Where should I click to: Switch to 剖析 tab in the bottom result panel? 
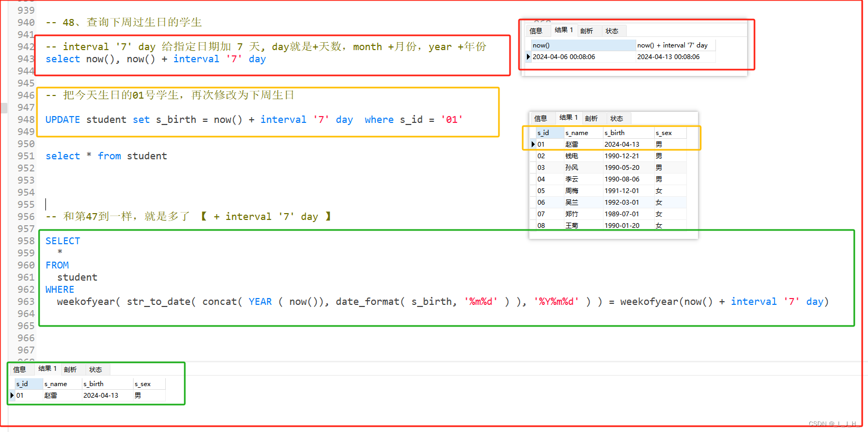tap(70, 369)
